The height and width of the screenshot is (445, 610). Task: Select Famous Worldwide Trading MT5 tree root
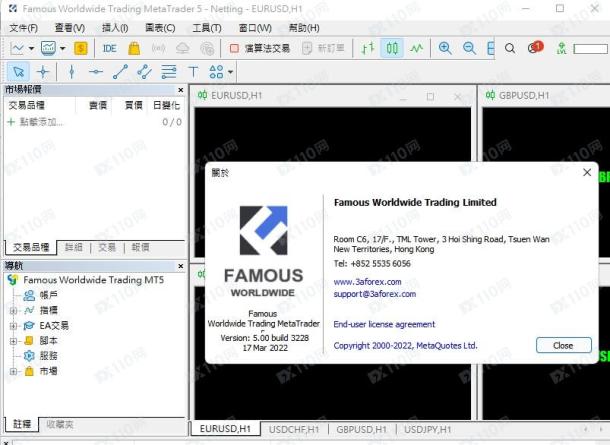[93, 280]
